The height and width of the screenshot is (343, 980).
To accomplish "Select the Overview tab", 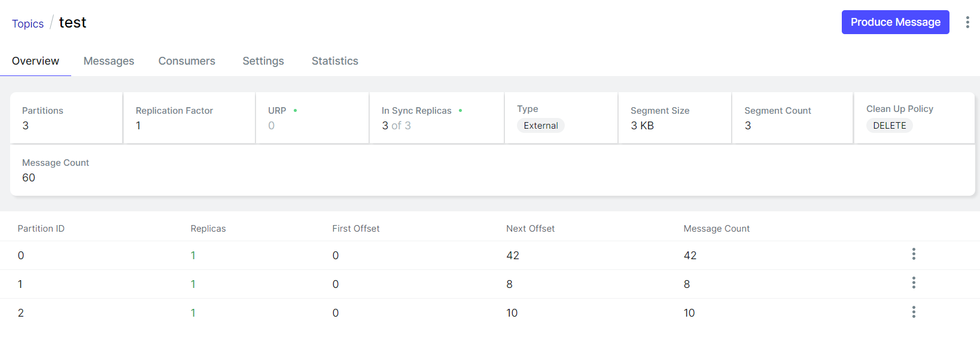I will coord(35,61).
